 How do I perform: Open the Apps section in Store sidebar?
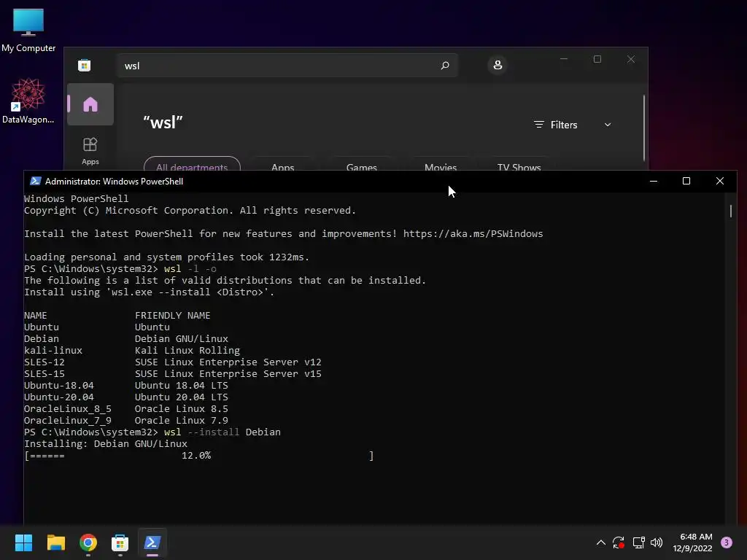90,151
